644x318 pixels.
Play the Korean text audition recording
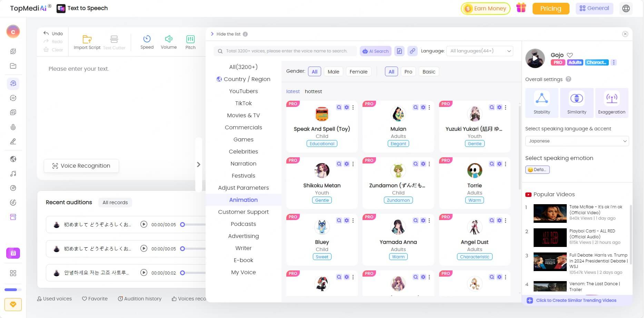coord(144,273)
